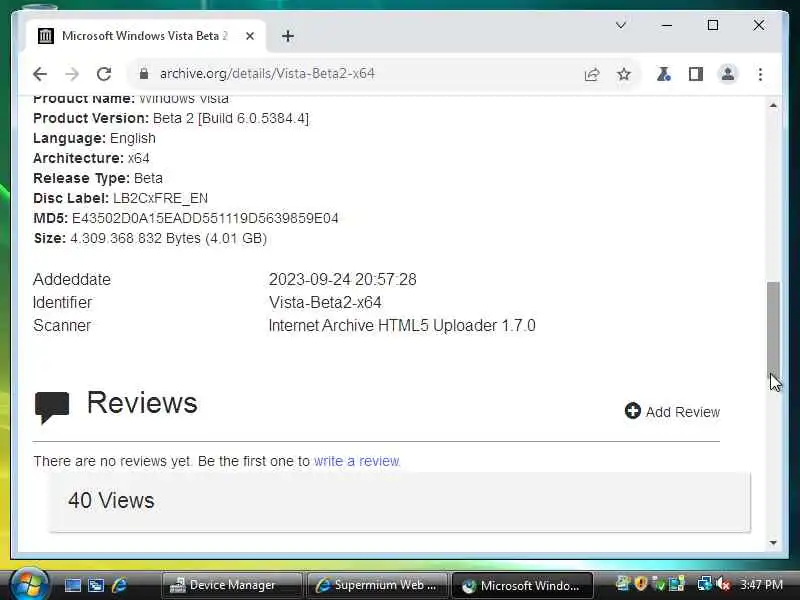The image size is (800, 600).
Task: Select the MD5 hash value text
Action: point(205,218)
